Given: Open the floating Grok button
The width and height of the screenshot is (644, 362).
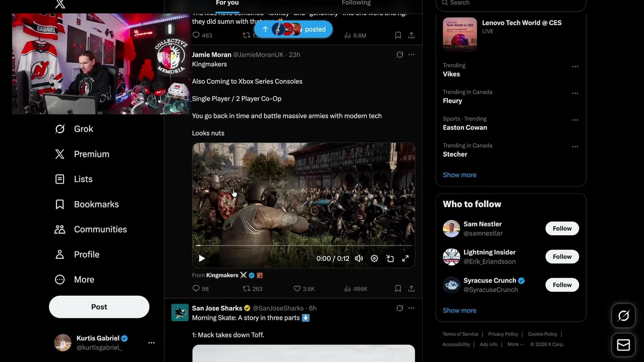Looking at the screenshot, I should pyautogui.click(x=623, y=316).
